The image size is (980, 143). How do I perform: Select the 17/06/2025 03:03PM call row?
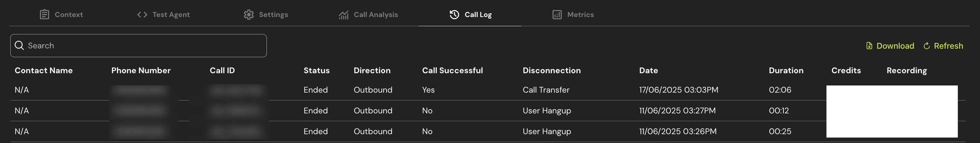coord(678,90)
